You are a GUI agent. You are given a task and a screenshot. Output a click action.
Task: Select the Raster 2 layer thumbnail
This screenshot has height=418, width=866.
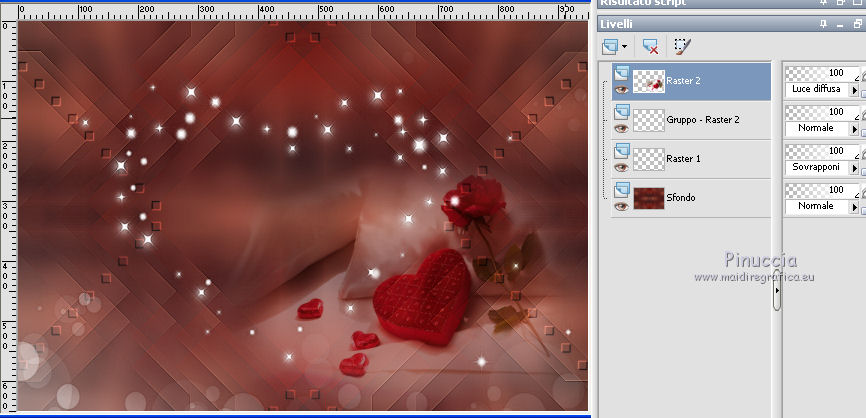pos(648,81)
